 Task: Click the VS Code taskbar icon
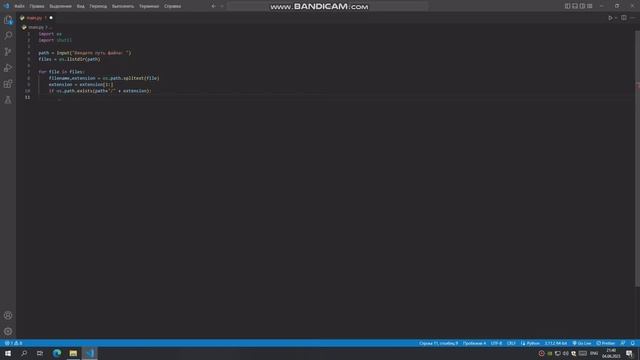point(90,353)
